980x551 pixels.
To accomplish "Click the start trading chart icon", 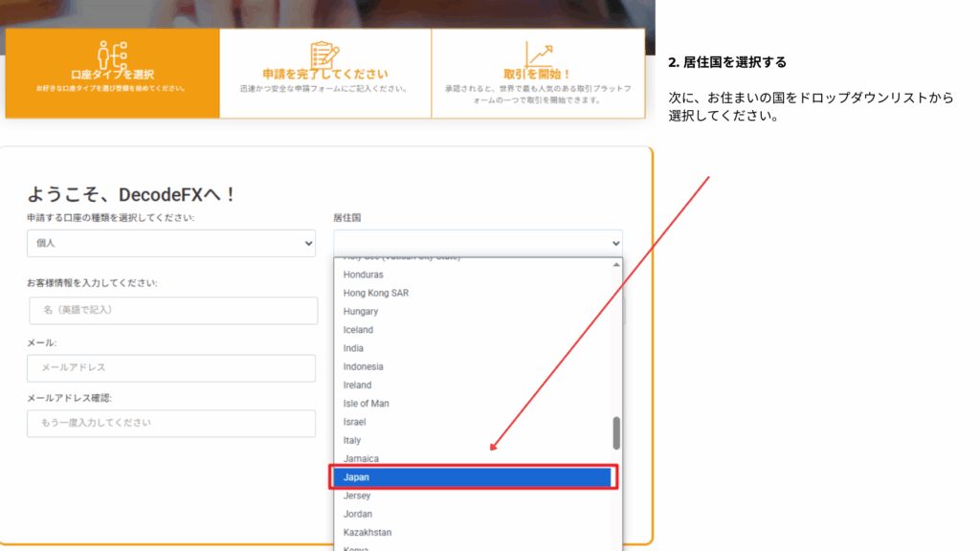I will click(x=538, y=54).
